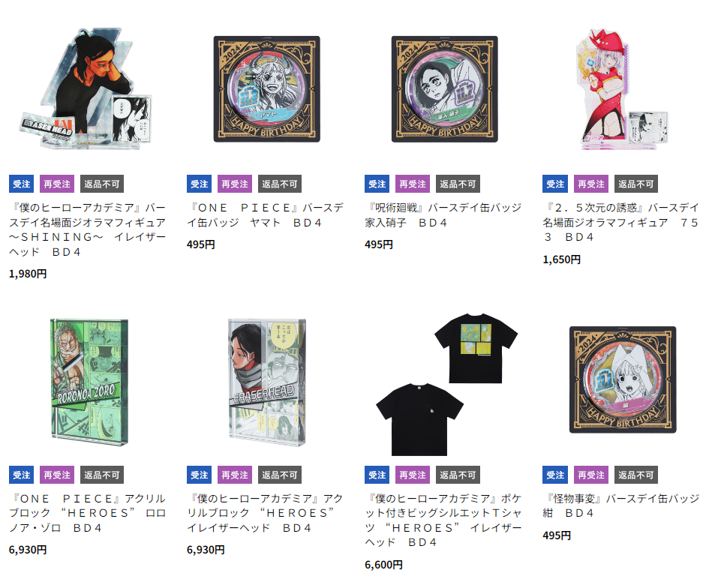Open 『呪術廻戦』バースデイ缶バッジ 家入硝子 link
The width and height of the screenshot is (715, 588).
click(443, 215)
